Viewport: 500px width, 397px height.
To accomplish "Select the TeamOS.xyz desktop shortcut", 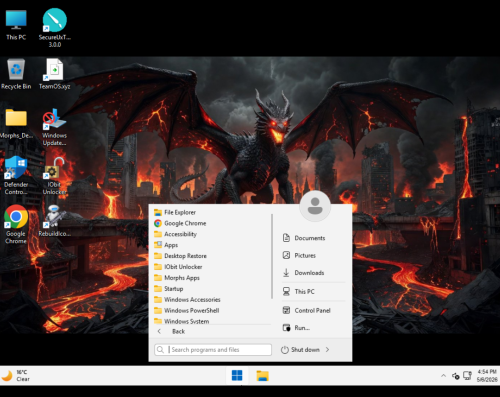I will [x=55, y=74].
